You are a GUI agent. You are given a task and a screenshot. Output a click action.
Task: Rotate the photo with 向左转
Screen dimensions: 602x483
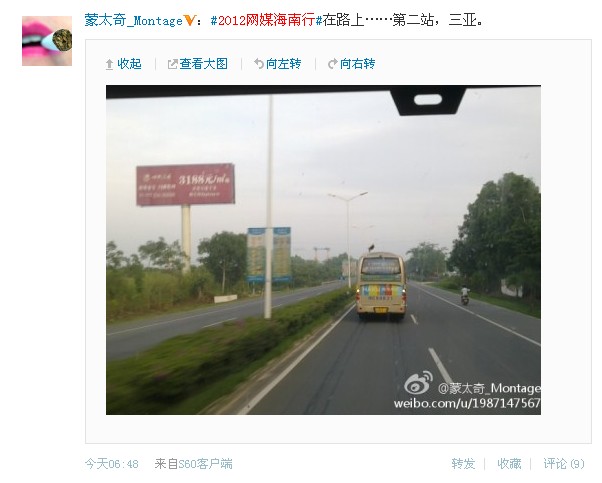(x=283, y=64)
